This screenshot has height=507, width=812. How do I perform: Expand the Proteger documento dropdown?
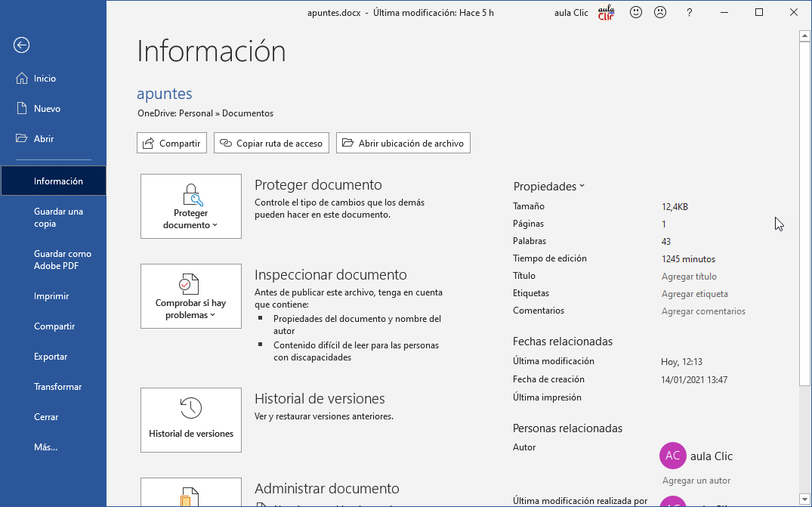[191, 206]
